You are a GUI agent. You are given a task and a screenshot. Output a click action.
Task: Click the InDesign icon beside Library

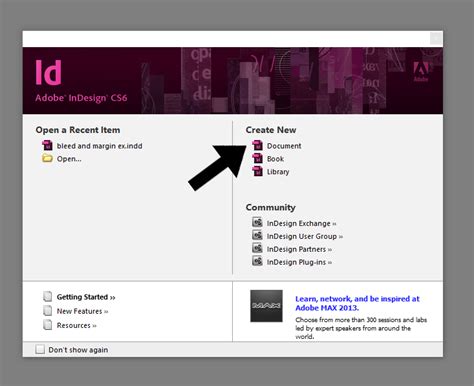click(x=257, y=171)
